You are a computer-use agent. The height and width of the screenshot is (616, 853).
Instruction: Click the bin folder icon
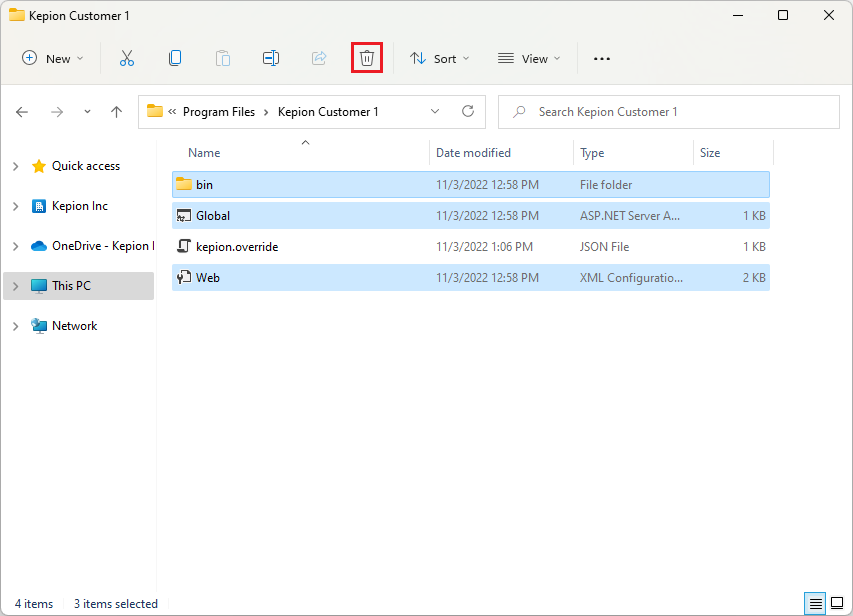pos(184,184)
